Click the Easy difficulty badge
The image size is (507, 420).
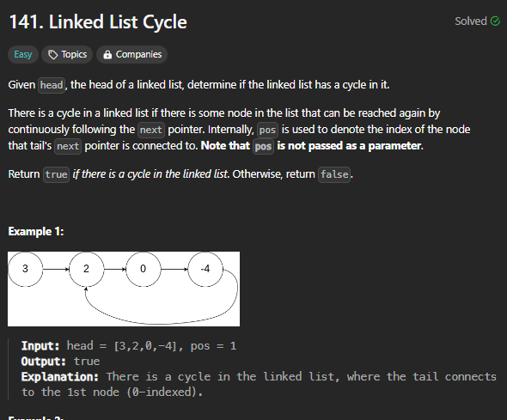[23, 55]
